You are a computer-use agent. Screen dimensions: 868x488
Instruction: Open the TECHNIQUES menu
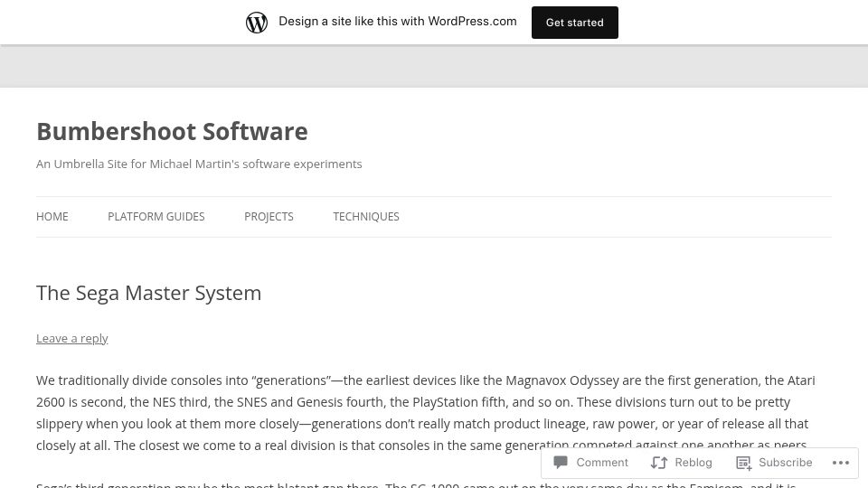tap(366, 216)
